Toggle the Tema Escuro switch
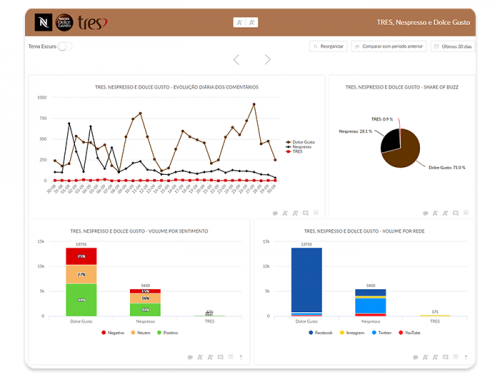This screenshot has height=377, width=500. [x=65, y=46]
